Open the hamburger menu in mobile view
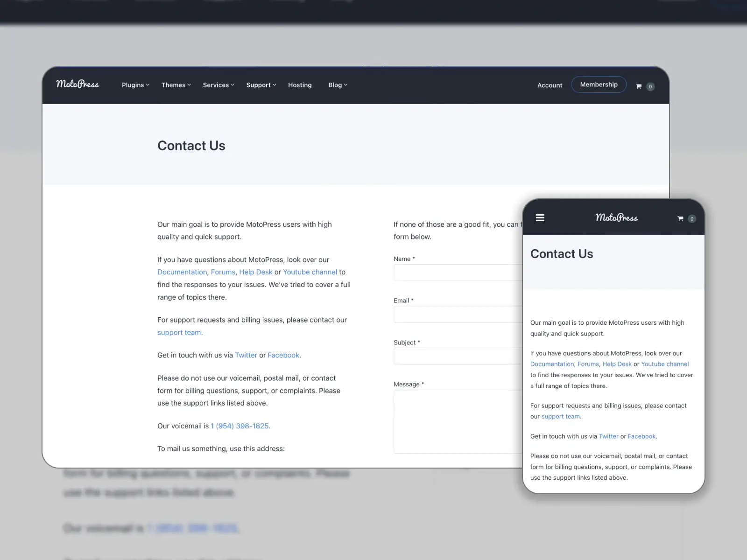The width and height of the screenshot is (747, 560). [540, 218]
